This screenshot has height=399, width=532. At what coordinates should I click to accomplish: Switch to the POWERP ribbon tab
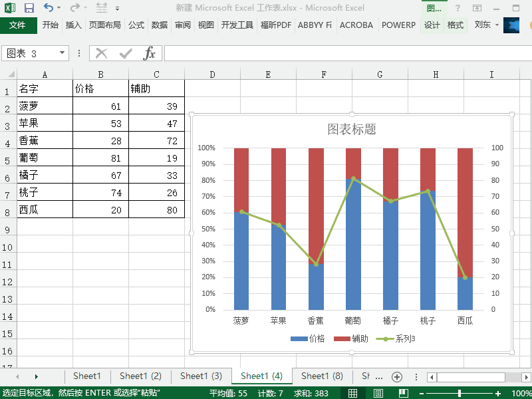398,25
